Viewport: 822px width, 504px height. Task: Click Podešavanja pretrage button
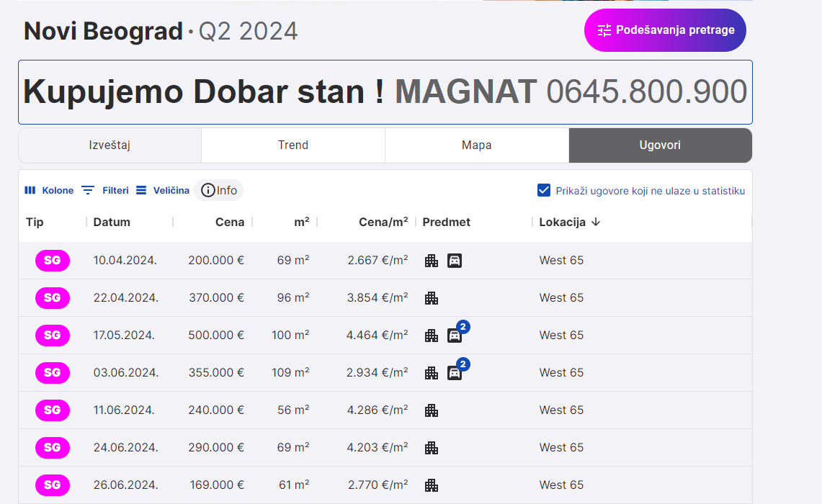click(x=665, y=30)
